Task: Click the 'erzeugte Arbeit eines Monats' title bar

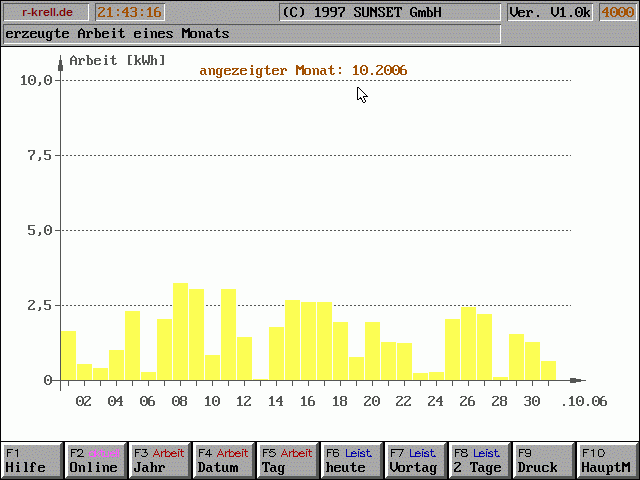Action: click(252, 34)
